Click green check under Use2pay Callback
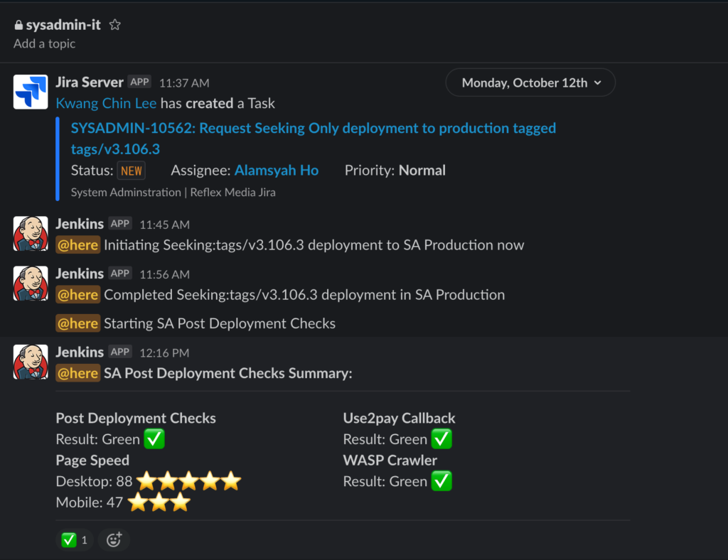Viewport: 728px width, 560px height. click(441, 439)
